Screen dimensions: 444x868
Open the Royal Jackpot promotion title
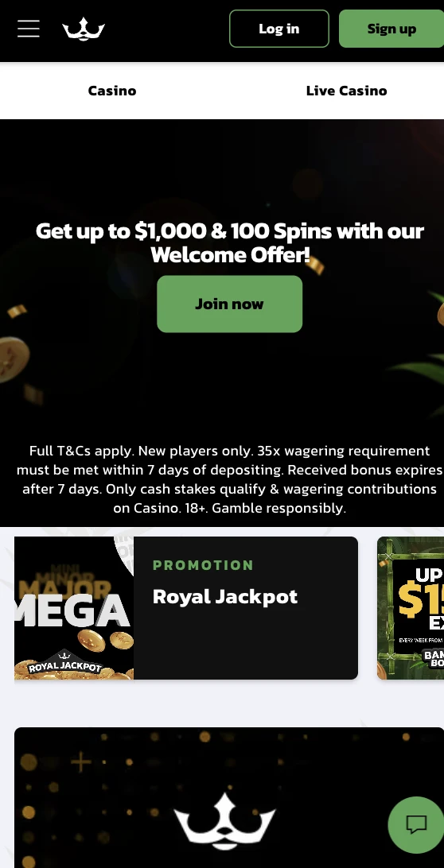coord(225,596)
